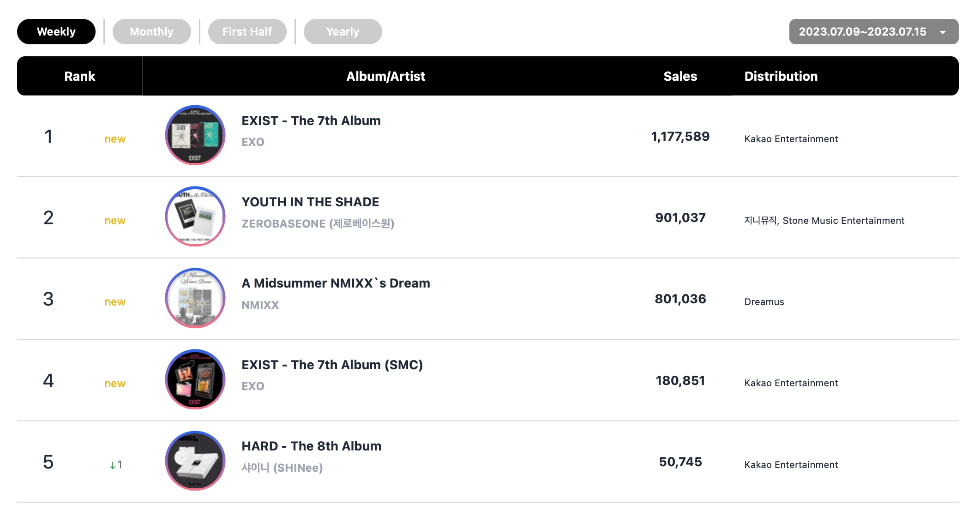Screen dimensions: 980x510
Task: Switch to the Weekly chart tab
Action: (x=56, y=32)
